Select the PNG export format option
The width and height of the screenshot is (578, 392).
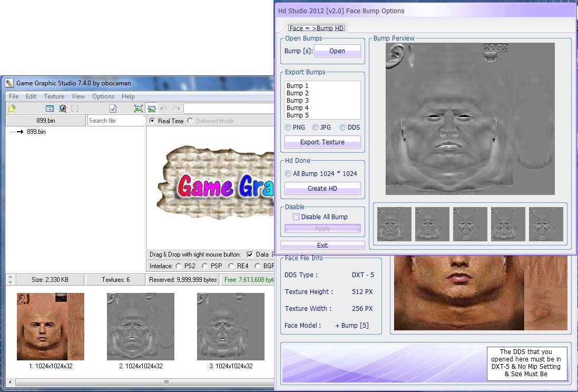click(x=288, y=128)
